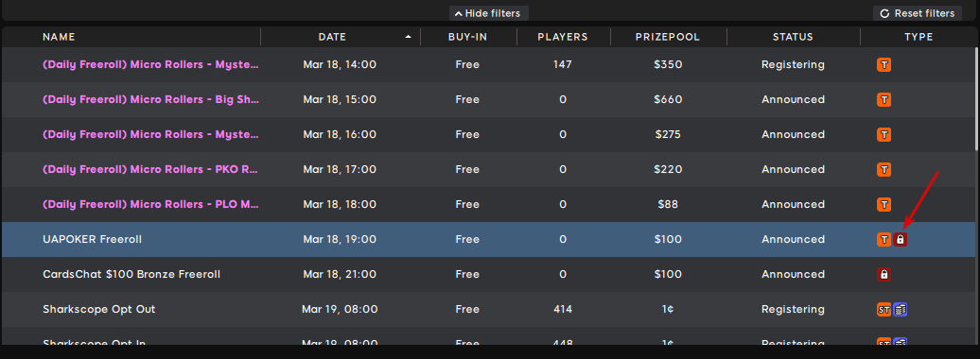
Task: Collapse filters with Hide filters button
Action: pos(489,13)
